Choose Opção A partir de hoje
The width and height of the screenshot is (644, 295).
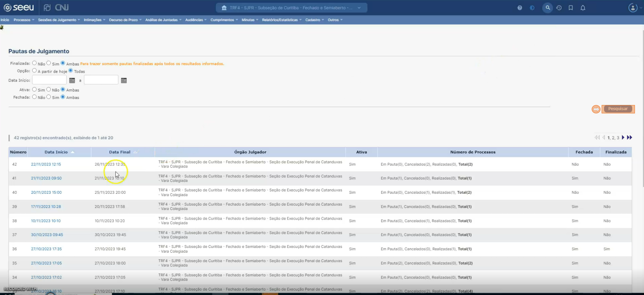34,71
